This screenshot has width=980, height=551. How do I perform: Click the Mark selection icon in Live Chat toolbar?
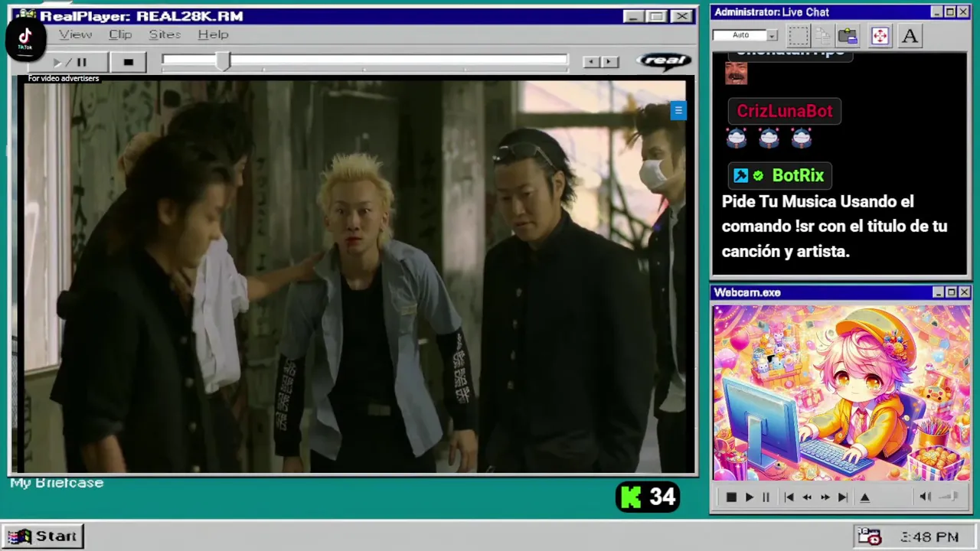[x=799, y=36]
